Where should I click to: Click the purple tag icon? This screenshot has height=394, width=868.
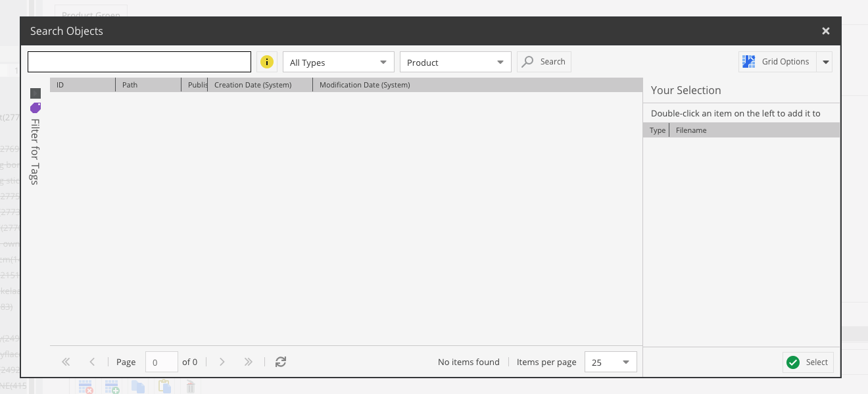pyautogui.click(x=36, y=108)
